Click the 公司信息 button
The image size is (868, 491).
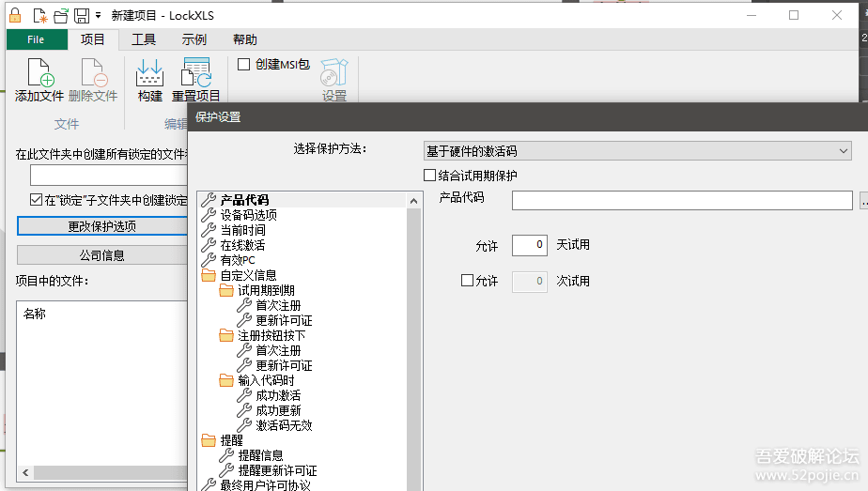pyautogui.click(x=102, y=255)
